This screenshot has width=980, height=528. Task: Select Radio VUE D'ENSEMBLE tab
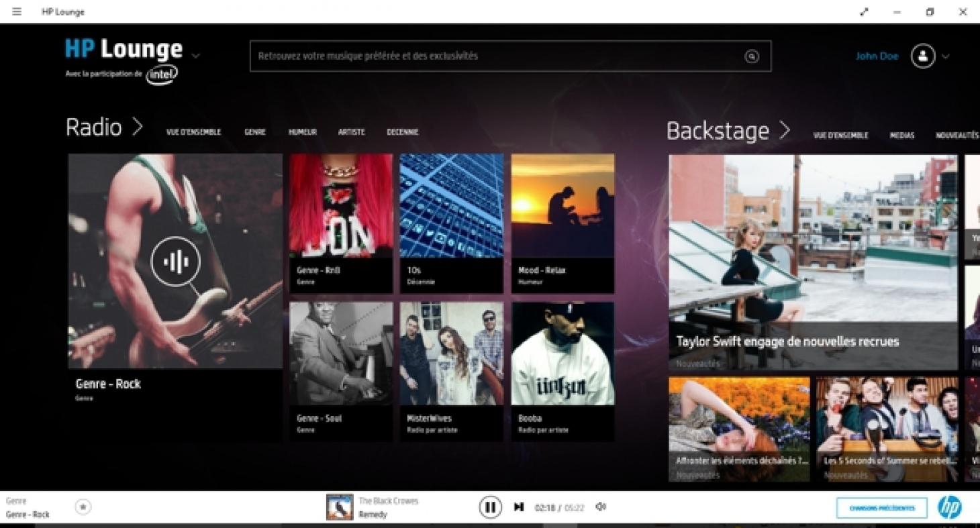pos(193,132)
